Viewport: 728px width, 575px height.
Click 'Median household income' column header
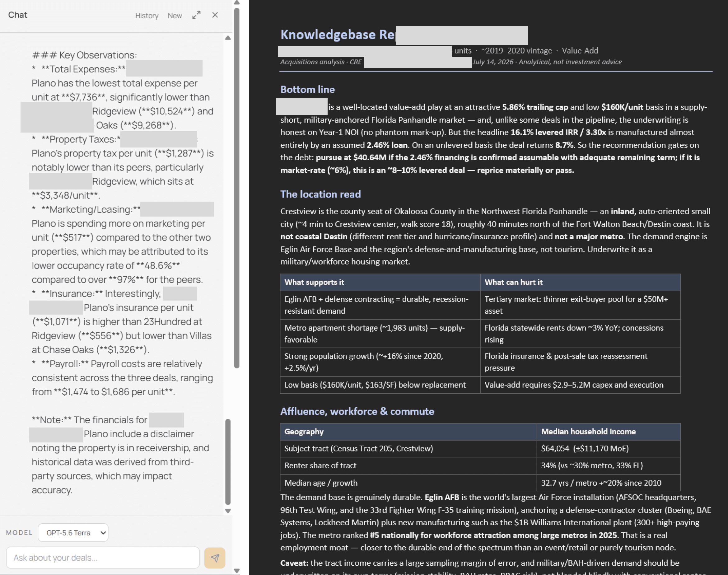609,432
